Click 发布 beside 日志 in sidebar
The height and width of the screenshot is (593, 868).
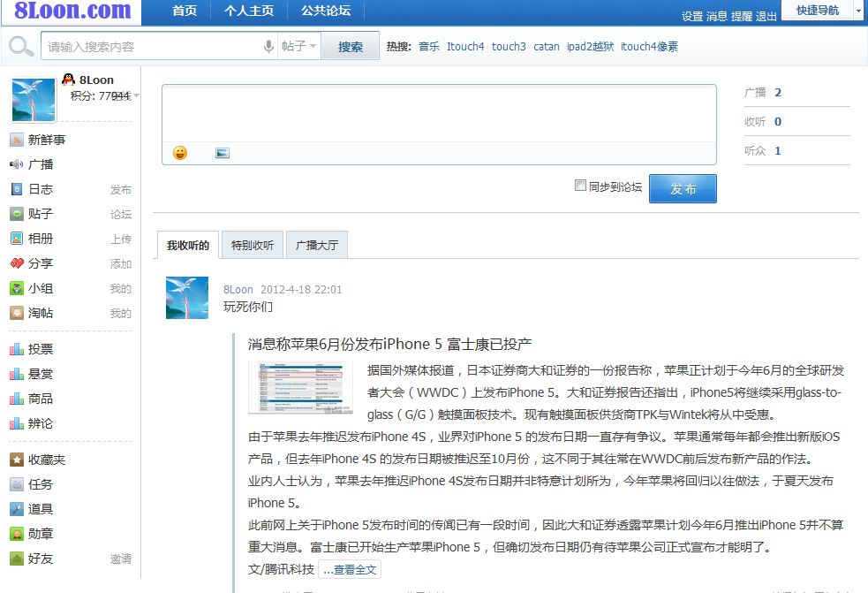click(121, 189)
